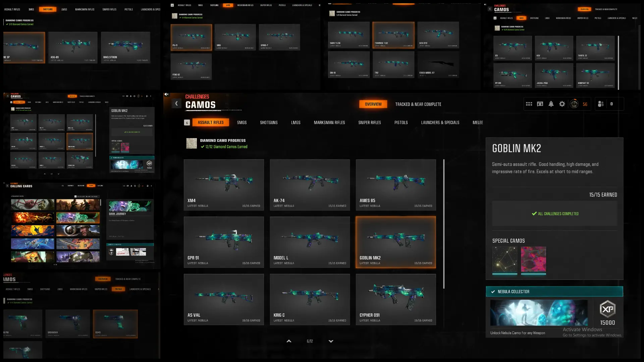
Task: Open the Melee tab in main panel
Action: coord(478,123)
